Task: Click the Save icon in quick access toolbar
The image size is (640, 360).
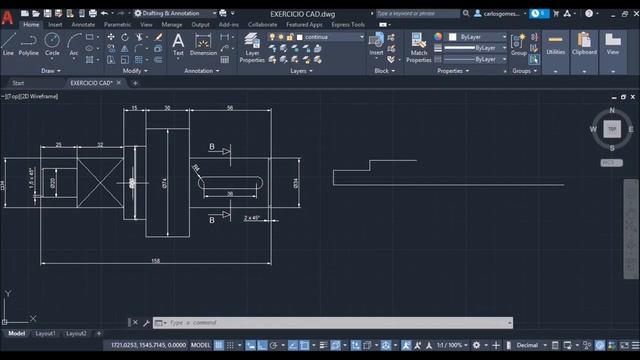Action: (x=47, y=13)
